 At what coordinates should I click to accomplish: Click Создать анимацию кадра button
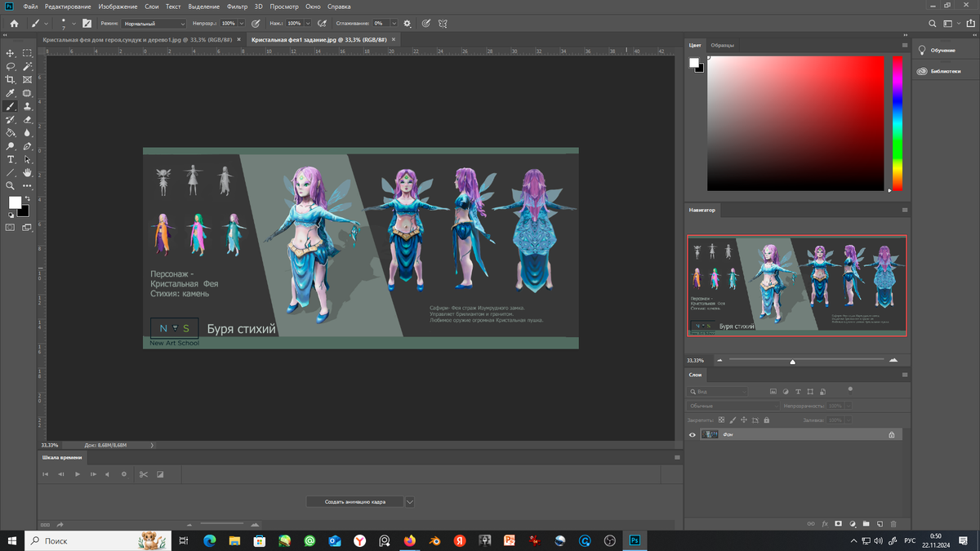pos(355,502)
